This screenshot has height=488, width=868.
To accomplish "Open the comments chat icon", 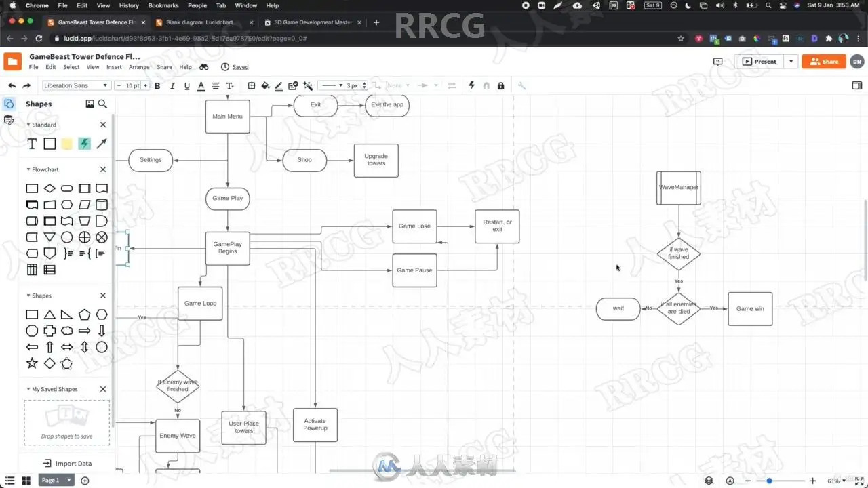I will pos(717,62).
